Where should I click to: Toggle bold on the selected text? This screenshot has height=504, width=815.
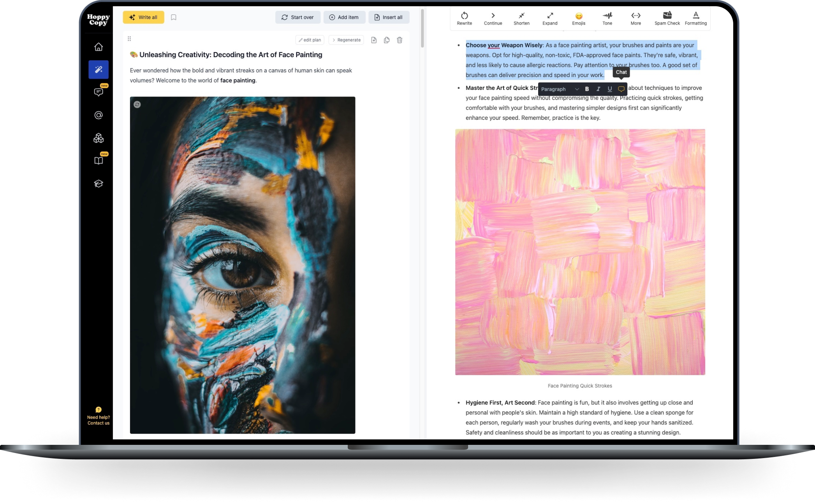(x=587, y=89)
